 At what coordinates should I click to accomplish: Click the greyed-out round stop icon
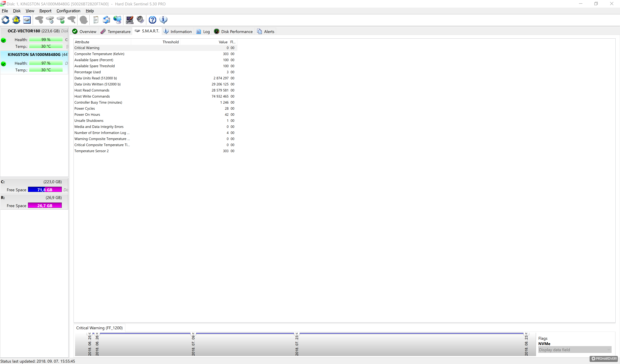(x=84, y=20)
